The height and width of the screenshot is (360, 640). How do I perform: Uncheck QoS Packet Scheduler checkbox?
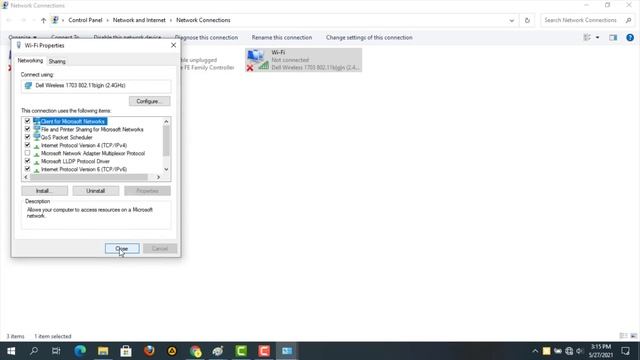point(27,137)
